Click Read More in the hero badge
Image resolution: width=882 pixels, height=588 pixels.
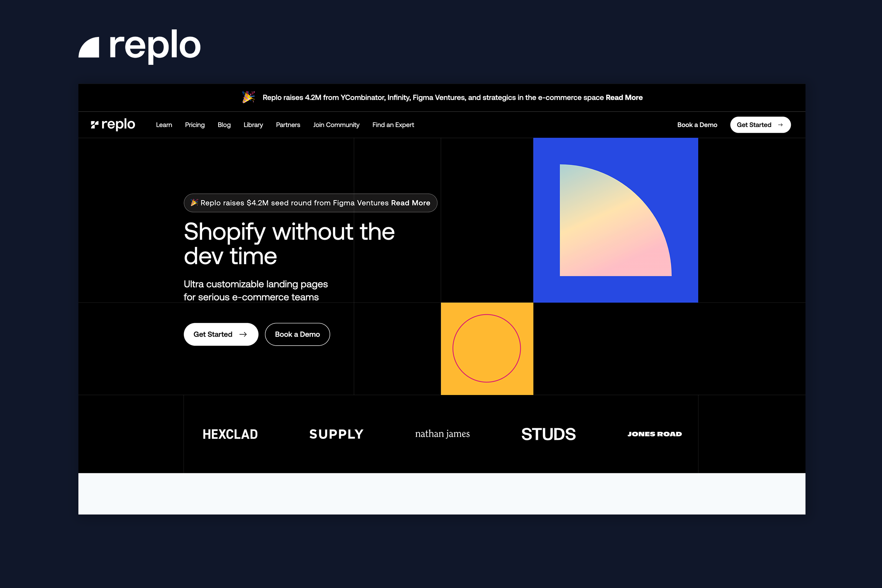point(410,202)
